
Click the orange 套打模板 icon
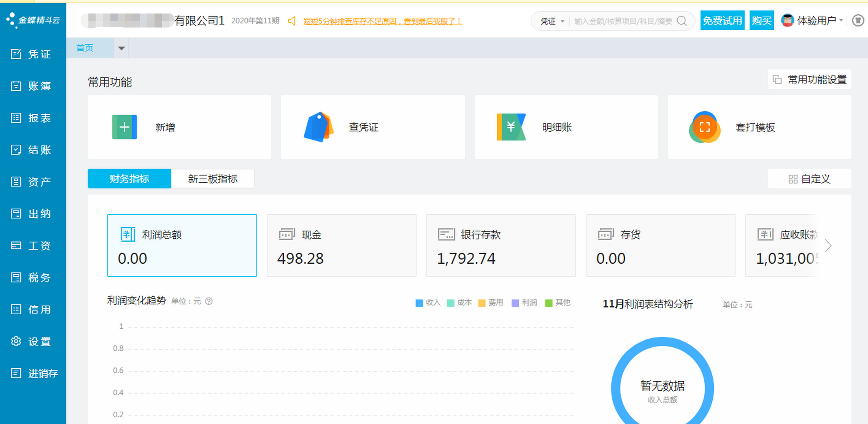pos(705,127)
